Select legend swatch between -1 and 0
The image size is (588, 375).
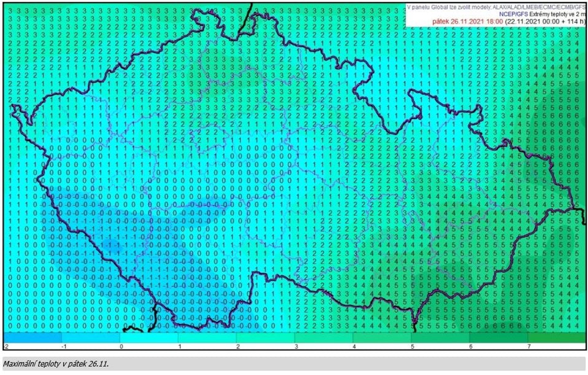[x=91, y=338]
